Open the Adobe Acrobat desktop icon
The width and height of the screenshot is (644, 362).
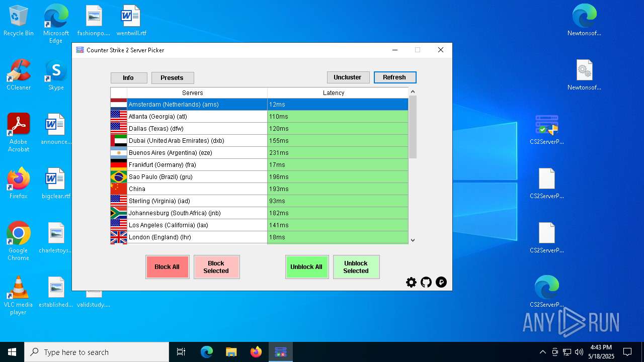coord(19,133)
